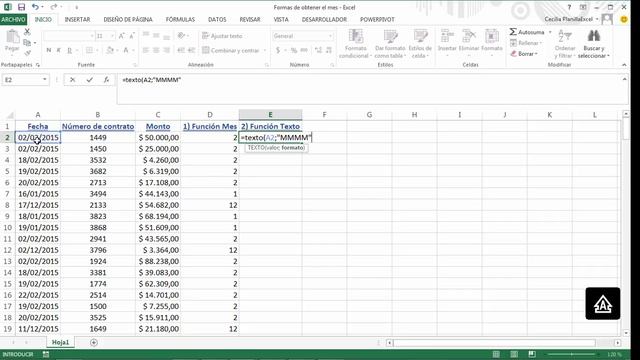Click the Cecilia PlanillaExcel account name
Viewport: 640px width, 360px height.
(568, 19)
